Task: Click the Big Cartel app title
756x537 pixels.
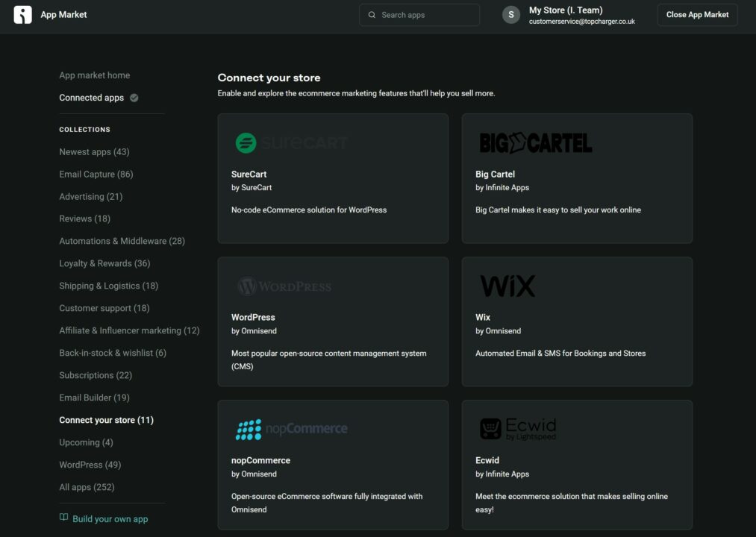Action: tap(495, 175)
